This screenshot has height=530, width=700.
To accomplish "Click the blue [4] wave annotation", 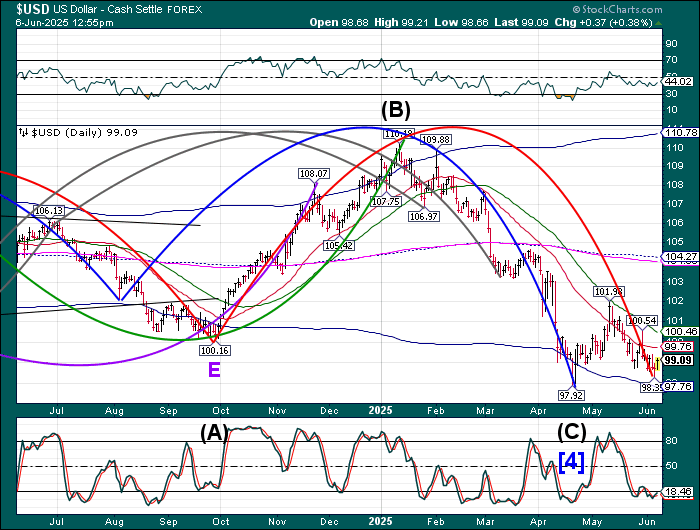I will [571, 463].
